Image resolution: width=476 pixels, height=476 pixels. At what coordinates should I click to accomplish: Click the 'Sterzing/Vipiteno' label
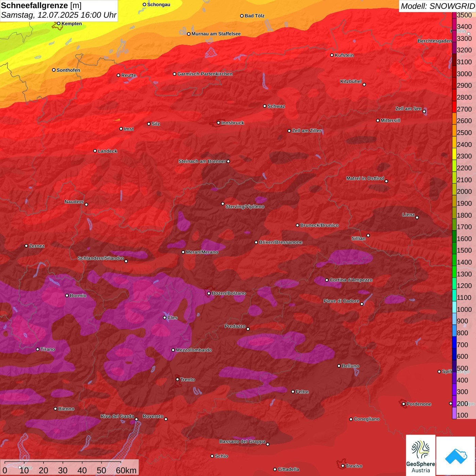point(245,206)
